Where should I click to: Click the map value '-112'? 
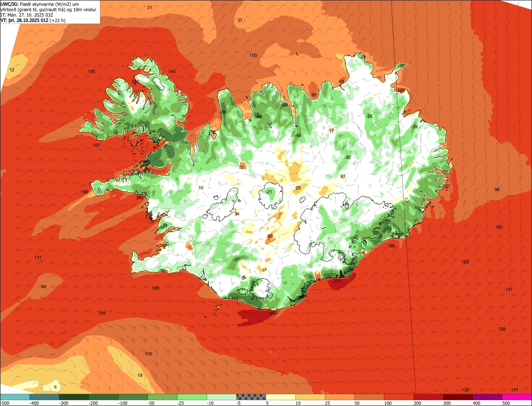pyautogui.click(x=234, y=298)
